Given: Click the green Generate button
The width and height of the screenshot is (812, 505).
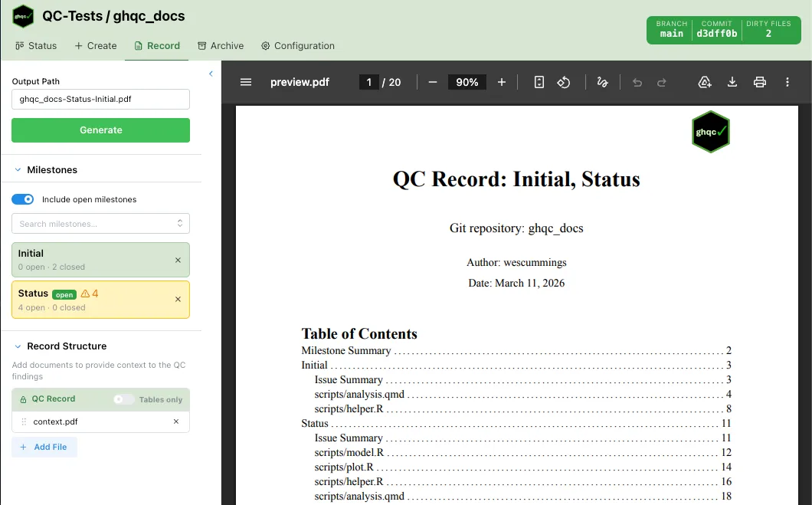Looking at the screenshot, I should (x=100, y=130).
